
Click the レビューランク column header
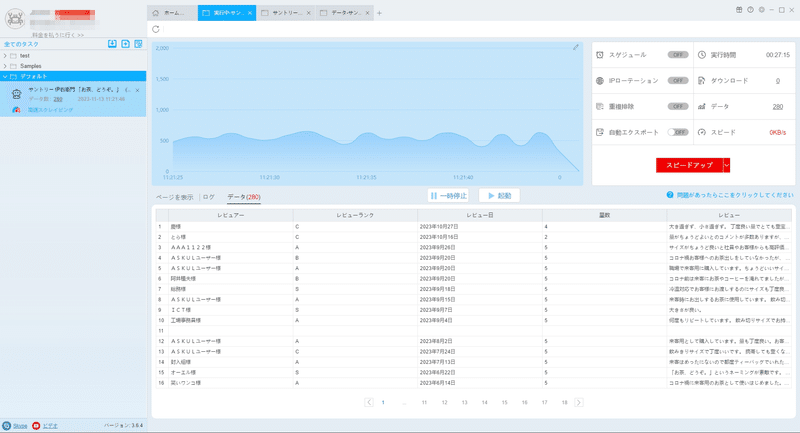click(355, 215)
